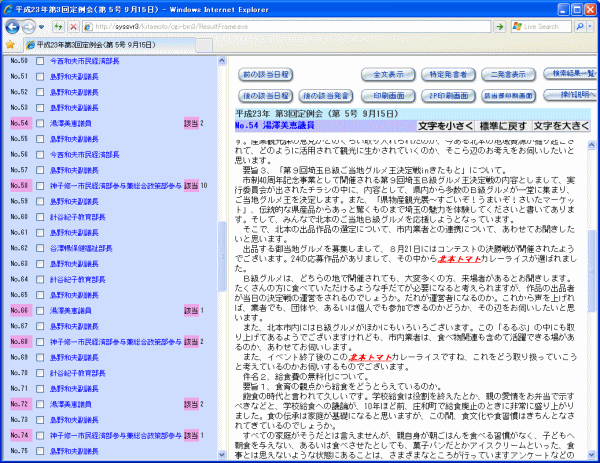600x463 pixels.
Task: Open the 針谷紀子教育部長 link in row No.70
Action: point(78,373)
